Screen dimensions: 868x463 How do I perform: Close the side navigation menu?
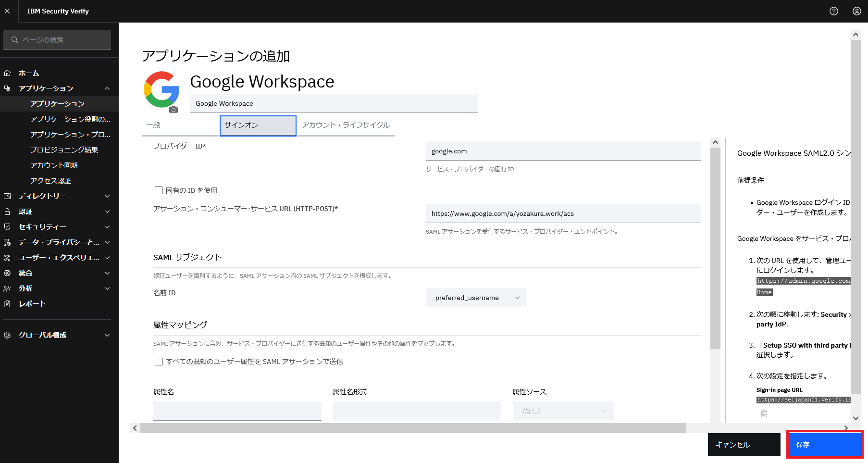pyautogui.click(x=7, y=11)
